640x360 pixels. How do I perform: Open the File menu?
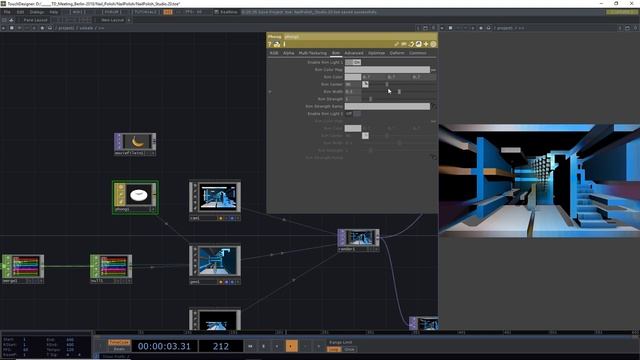tap(7, 12)
